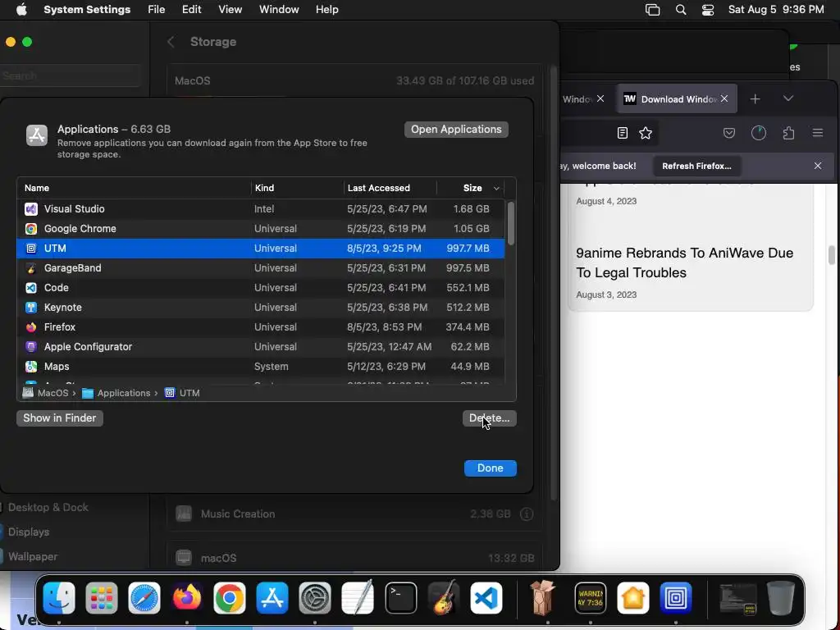Viewport: 840px width, 630px height.
Task: Click Chrome icon in the Dock
Action: (x=230, y=597)
